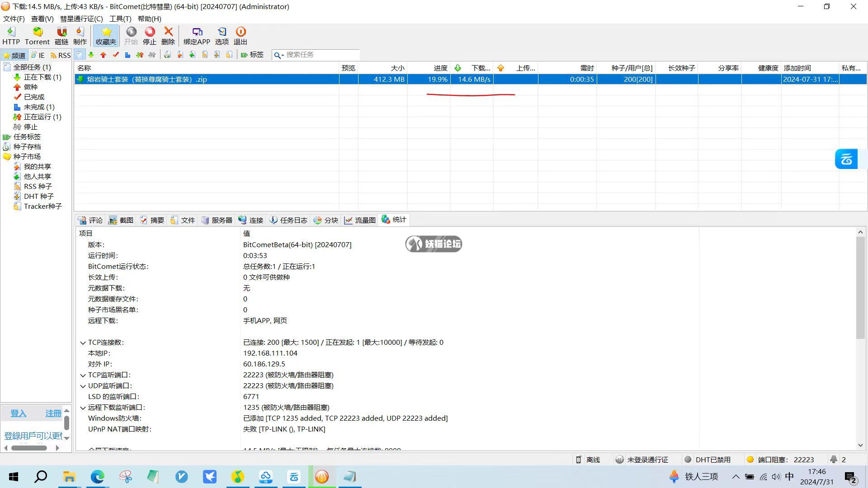The height and width of the screenshot is (488, 868).
Task: Select 任务标签 in the sidebar
Action: pyautogui.click(x=27, y=136)
